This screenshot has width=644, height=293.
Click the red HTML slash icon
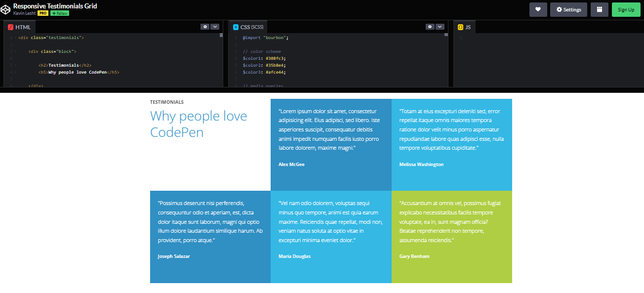[x=10, y=27]
